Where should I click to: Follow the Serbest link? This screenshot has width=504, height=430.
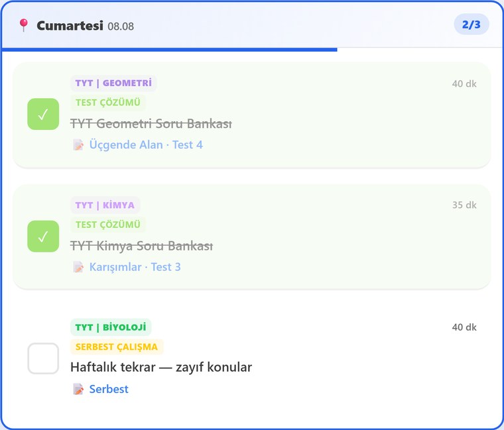click(x=109, y=389)
